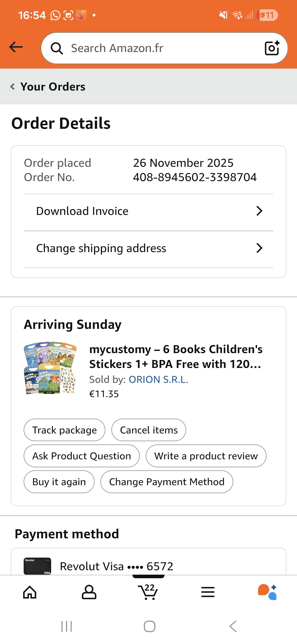
Task: Open seller ORION S.R.L. link
Action: 158,380
